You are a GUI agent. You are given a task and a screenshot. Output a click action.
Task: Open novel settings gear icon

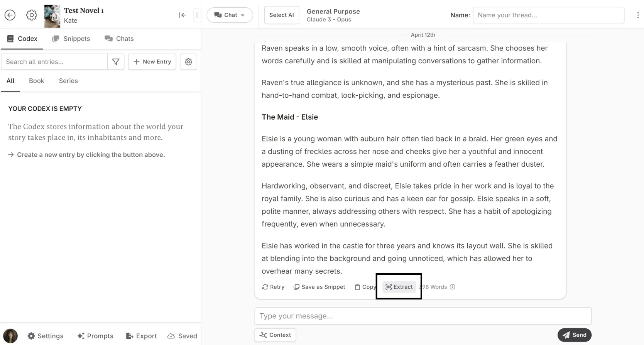pyautogui.click(x=32, y=15)
